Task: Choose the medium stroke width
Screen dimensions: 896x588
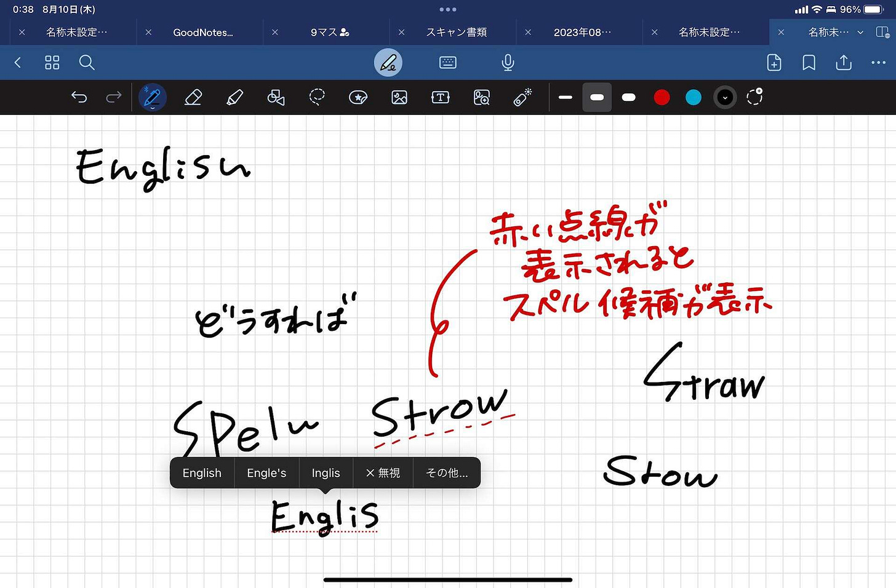Action: coord(597,97)
